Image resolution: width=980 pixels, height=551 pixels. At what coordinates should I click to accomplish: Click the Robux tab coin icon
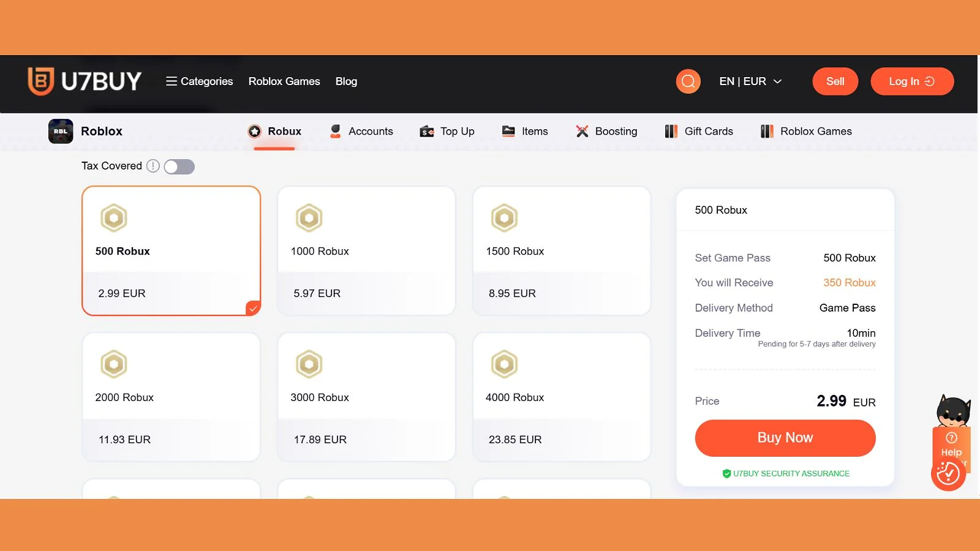click(255, 131)
